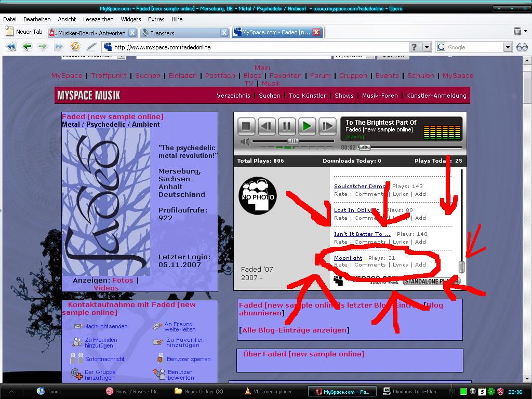Click the Opera rewind navigation icon
The height and width of the screenshot is (399, 532).
click(x=11, y=46)
